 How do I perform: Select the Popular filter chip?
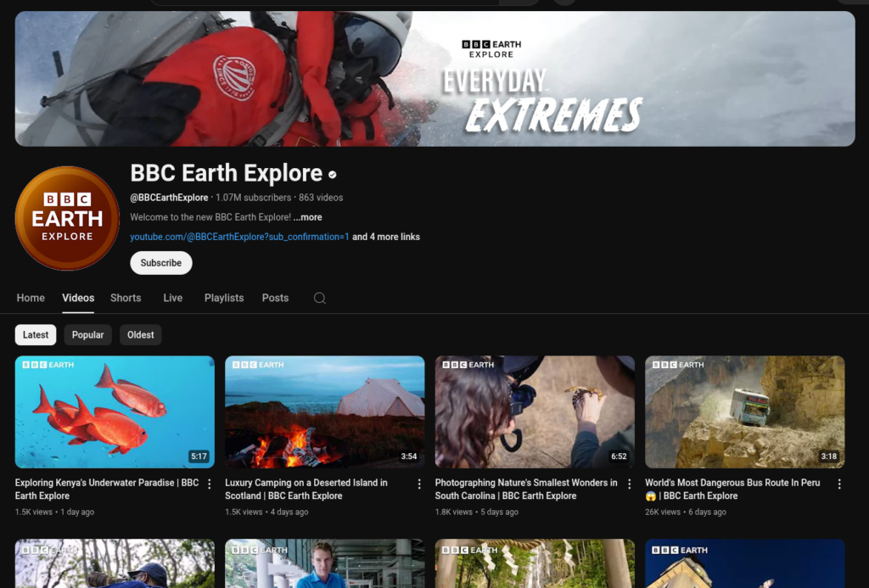click(x=87, y=335)
